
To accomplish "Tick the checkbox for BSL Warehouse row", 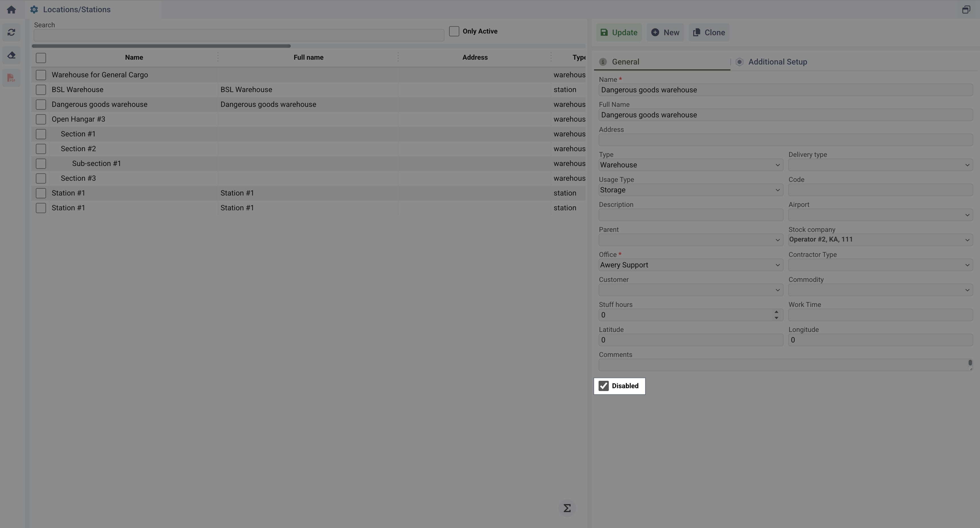I will (41, 90).
